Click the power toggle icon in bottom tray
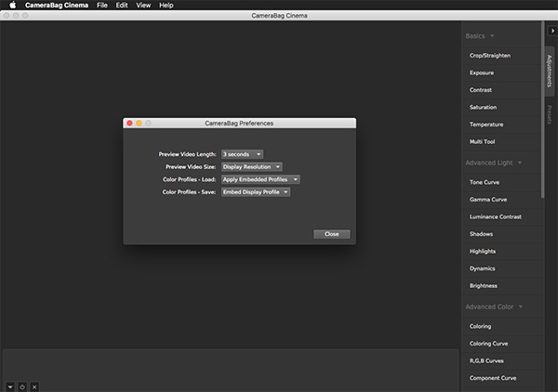 [22, 386]
